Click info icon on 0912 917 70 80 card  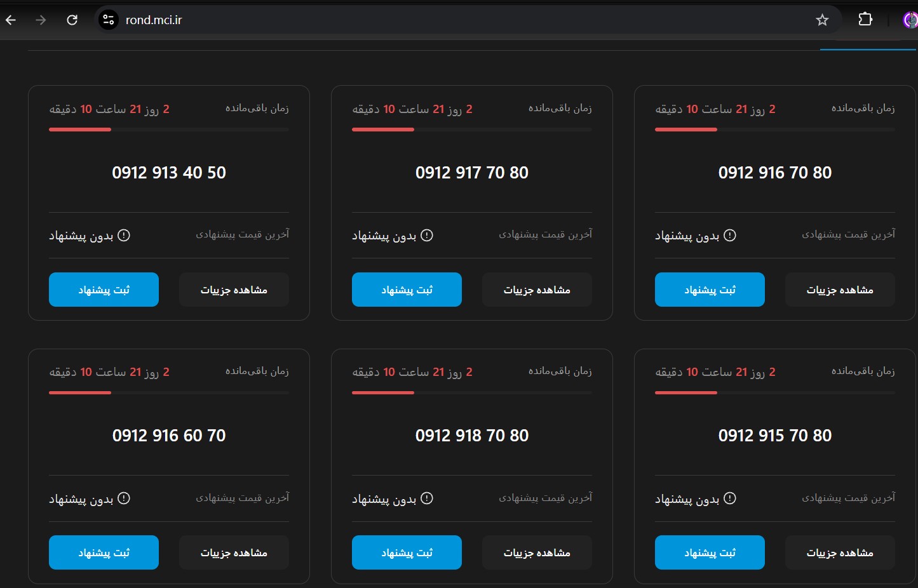click(427, 235)
